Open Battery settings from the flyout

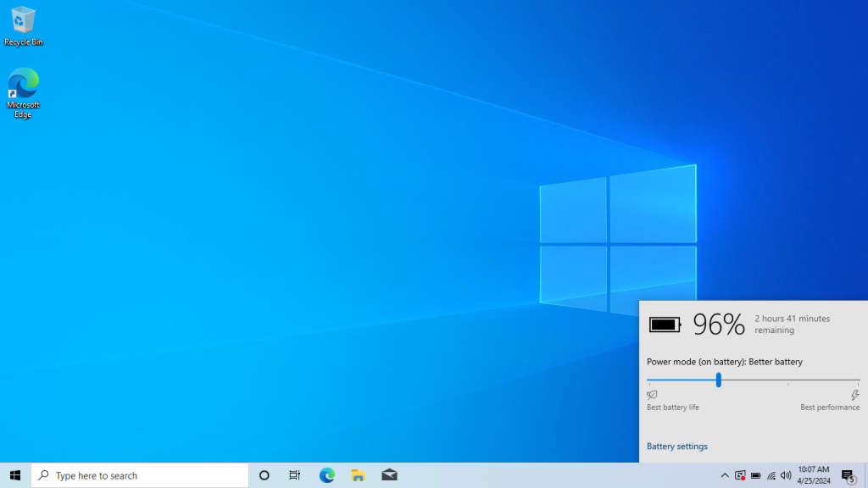676,446
